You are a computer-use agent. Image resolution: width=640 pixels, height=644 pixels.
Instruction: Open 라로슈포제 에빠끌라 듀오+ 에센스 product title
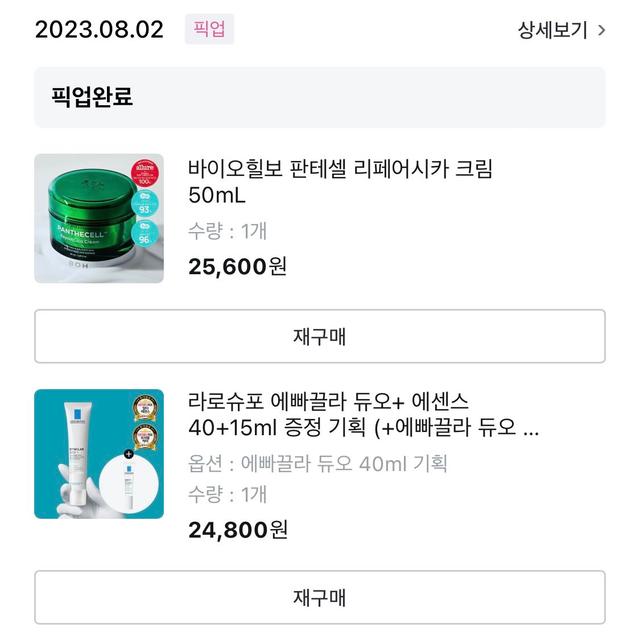[364, 414]
